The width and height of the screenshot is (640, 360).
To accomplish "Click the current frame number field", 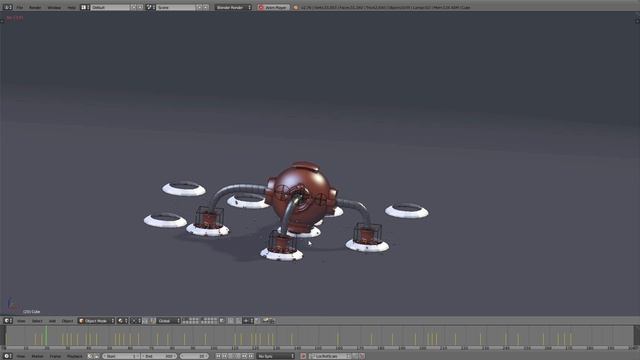I will point(194,356).
